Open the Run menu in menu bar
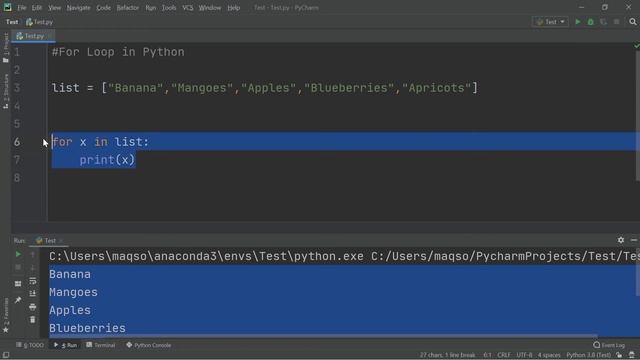Image resolution: width=640 pixels, height=360 pixels. click(x=151, y=8)
